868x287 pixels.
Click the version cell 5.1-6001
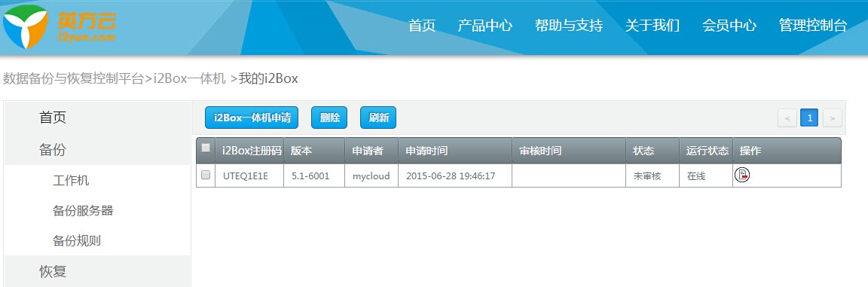(x=310, y=176)
